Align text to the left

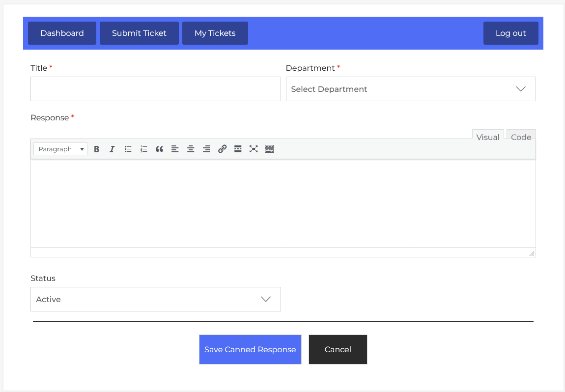175,149
